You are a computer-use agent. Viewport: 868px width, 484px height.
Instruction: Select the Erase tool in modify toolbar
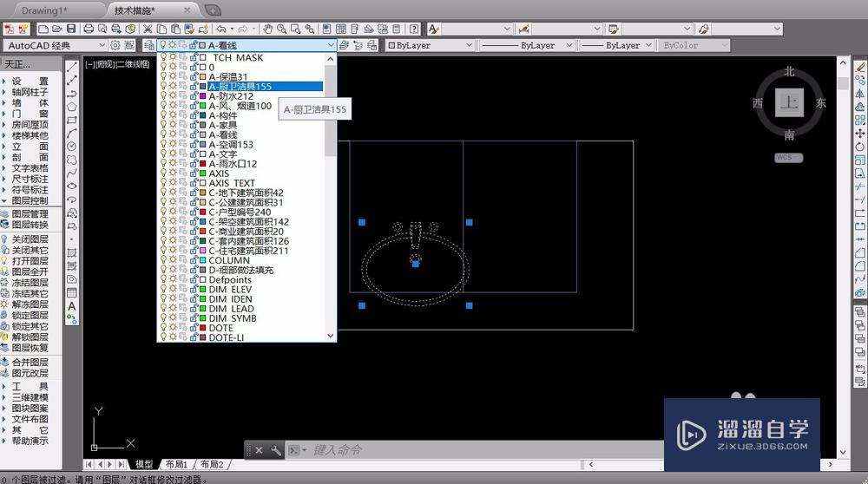coord(860,67)
